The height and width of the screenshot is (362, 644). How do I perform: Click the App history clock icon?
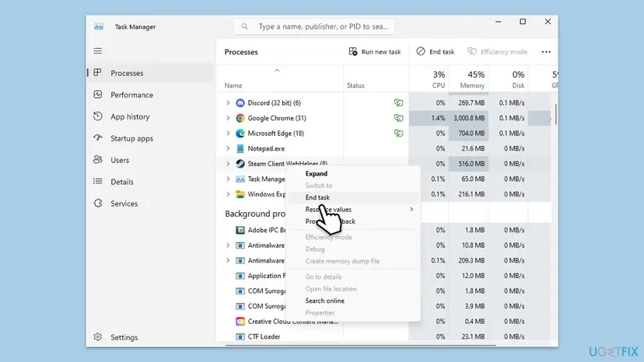click(97, 117)
